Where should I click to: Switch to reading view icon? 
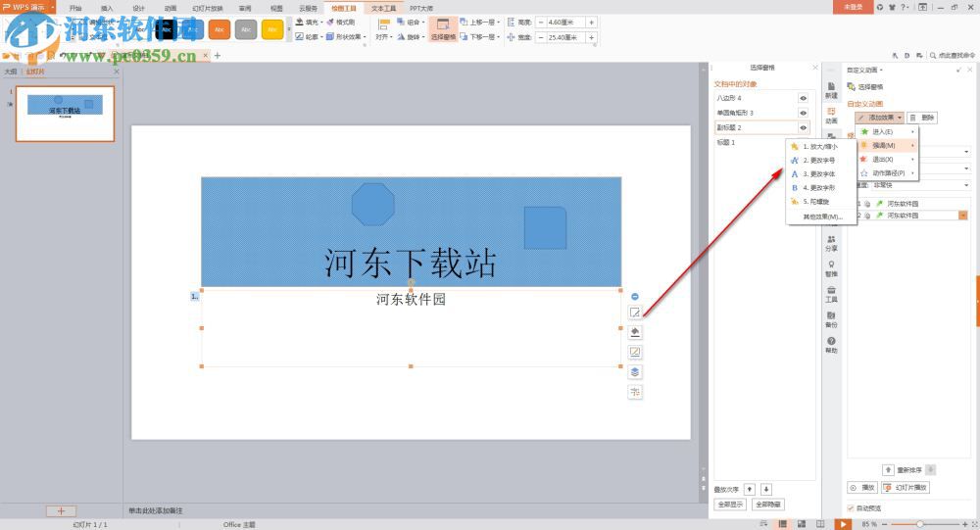(x=820, y=524)
